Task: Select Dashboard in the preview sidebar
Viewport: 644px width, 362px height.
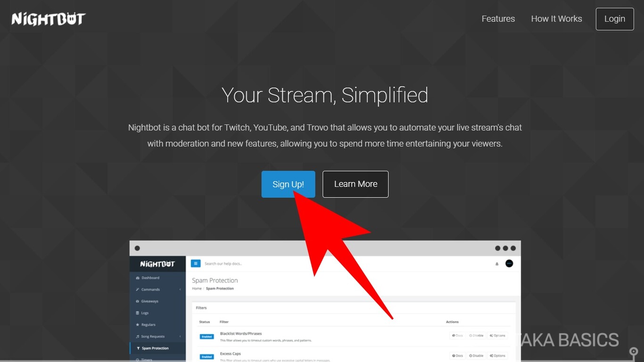Action: 150,278
